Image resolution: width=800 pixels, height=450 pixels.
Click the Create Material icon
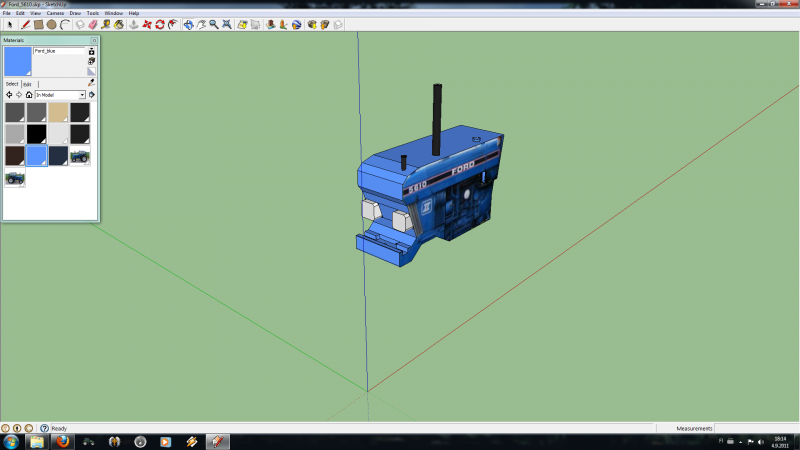91,61
